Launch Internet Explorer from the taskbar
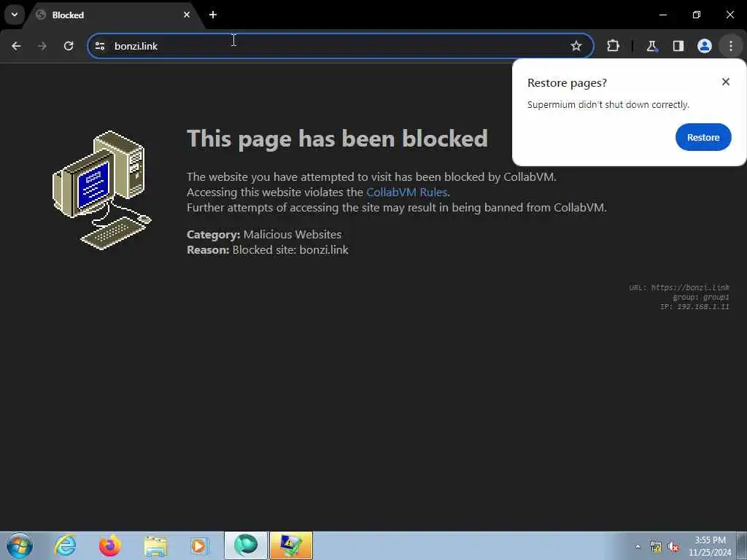 (65, 545)
